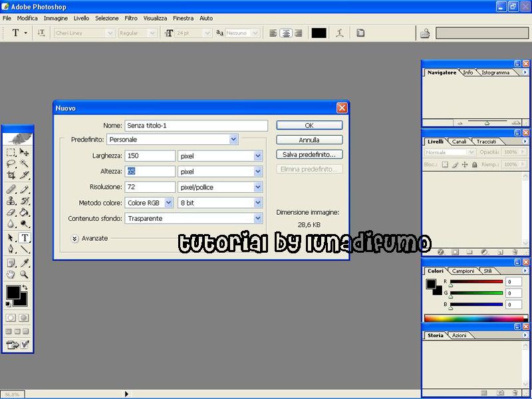Viewport: 532px width, 399px height.
Task: Open the Immagine menu
Action: pos(56,19)
